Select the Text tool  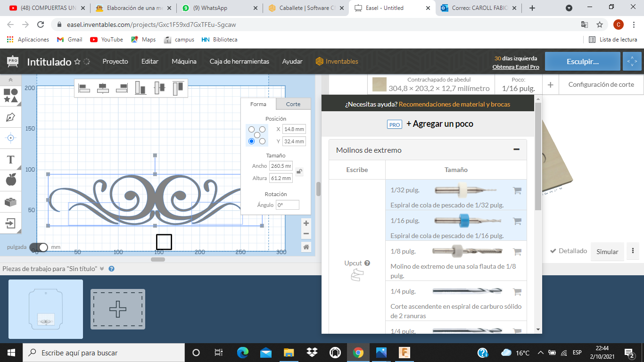tap(11, 159)
